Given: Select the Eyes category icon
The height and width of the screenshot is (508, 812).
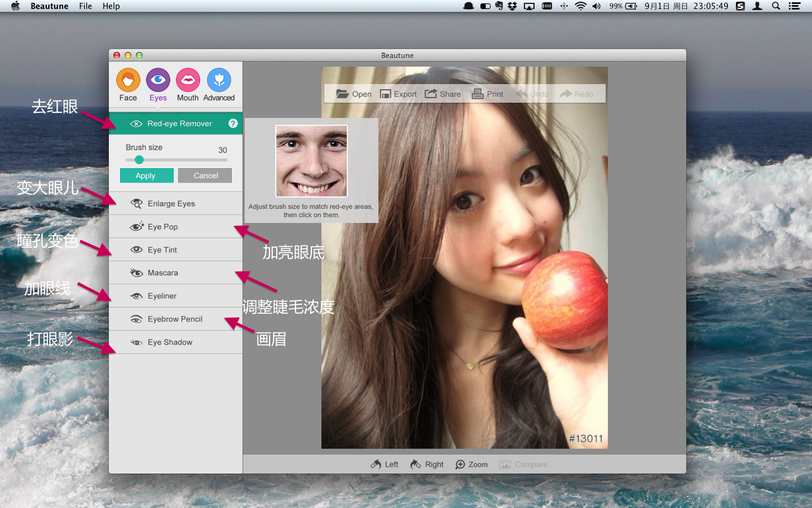Looking at the screenshot, I should [x=158, y=80].
